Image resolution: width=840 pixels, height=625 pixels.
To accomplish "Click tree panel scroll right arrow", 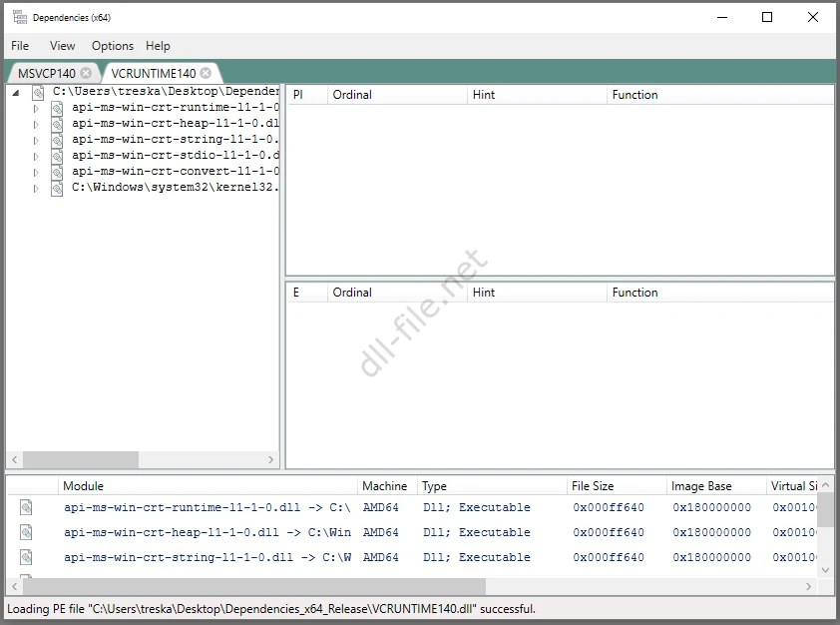I will coord(270,459).
